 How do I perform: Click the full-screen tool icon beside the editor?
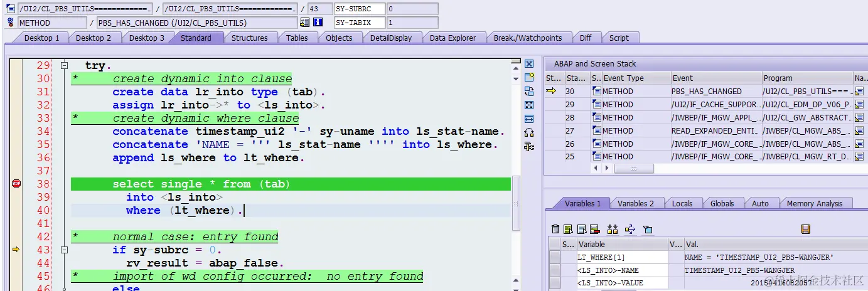(x=528, y=105)
